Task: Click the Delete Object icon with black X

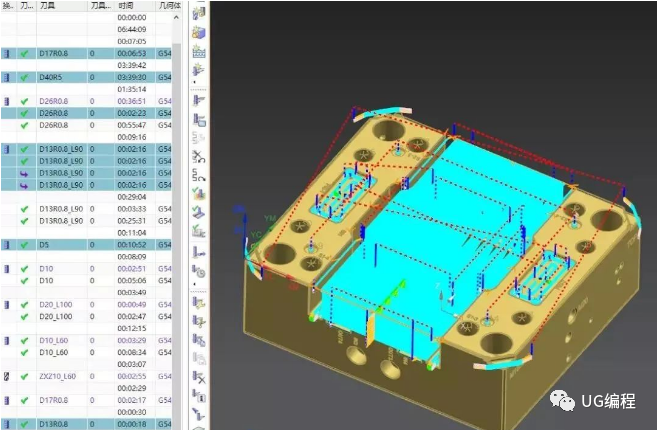Action: coord(199,377)
